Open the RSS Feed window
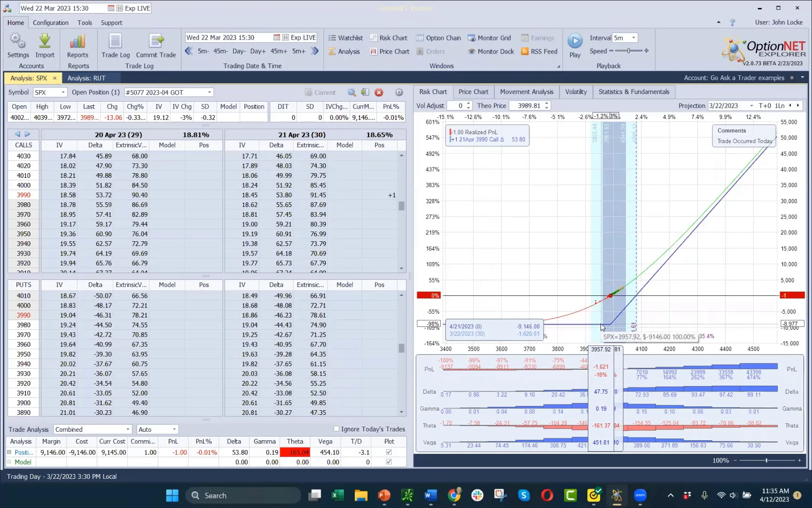Viewport: 812px width, 508px height. [539, 51]
